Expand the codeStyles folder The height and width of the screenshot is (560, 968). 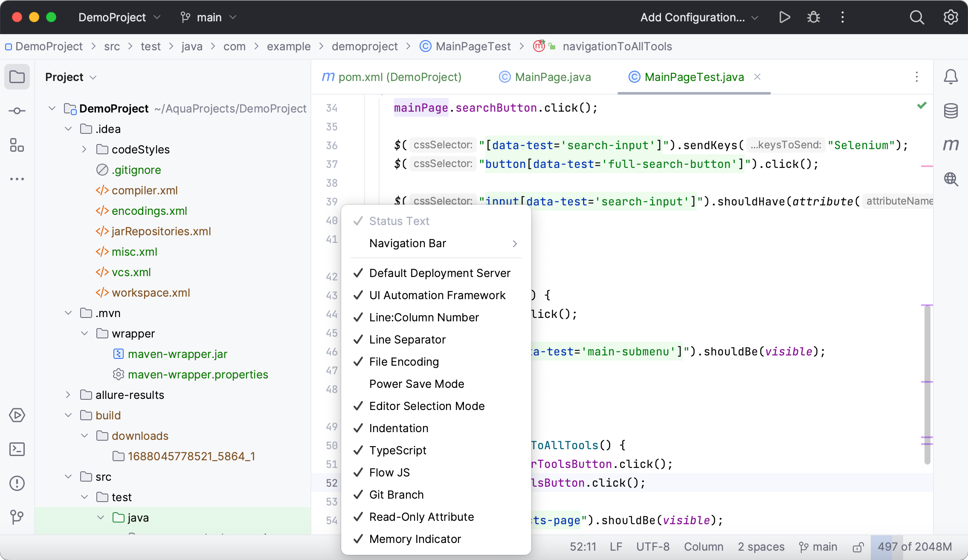[84, 150]
